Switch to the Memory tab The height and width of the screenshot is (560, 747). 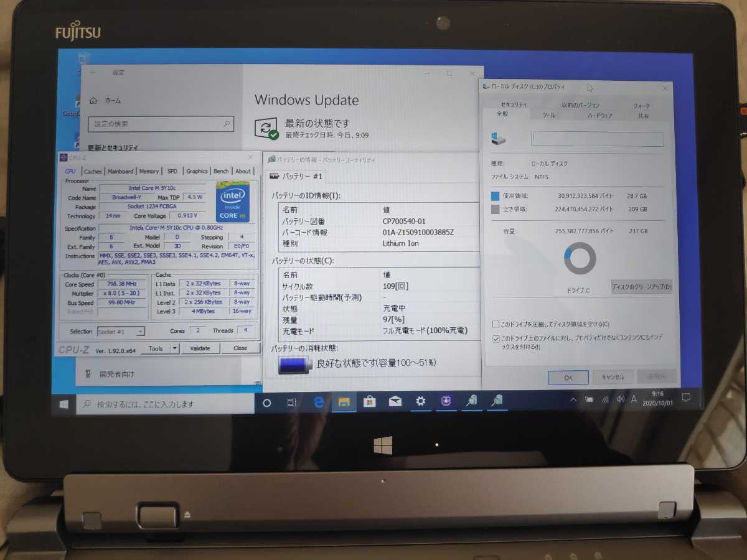[x=149, y=171]
